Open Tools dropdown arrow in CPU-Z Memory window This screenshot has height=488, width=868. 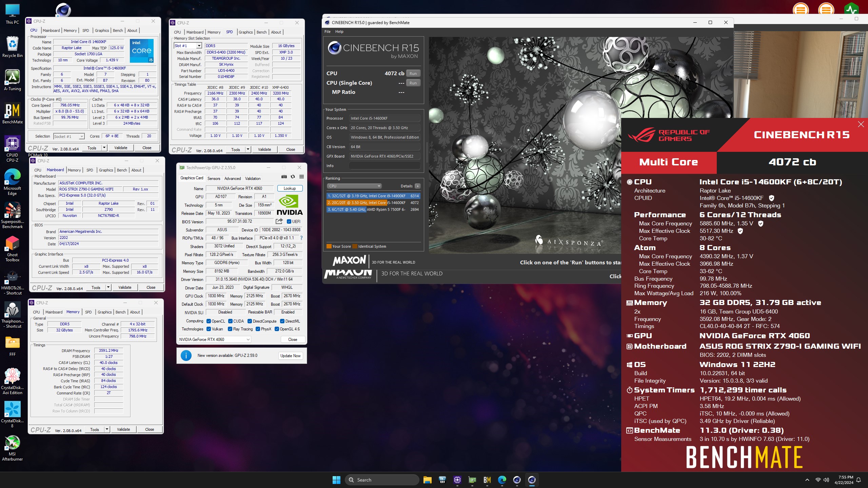(x=107, y=429)
